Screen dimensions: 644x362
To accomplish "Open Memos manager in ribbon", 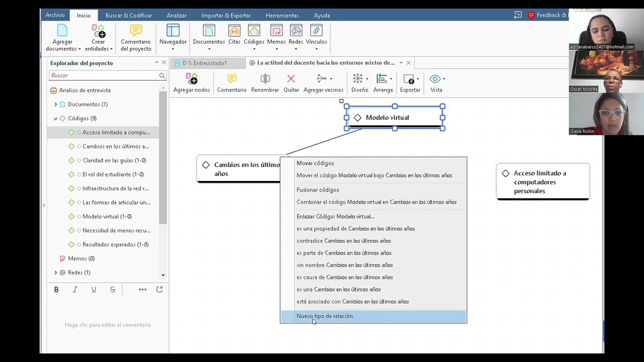I will (x=276, y=38).
